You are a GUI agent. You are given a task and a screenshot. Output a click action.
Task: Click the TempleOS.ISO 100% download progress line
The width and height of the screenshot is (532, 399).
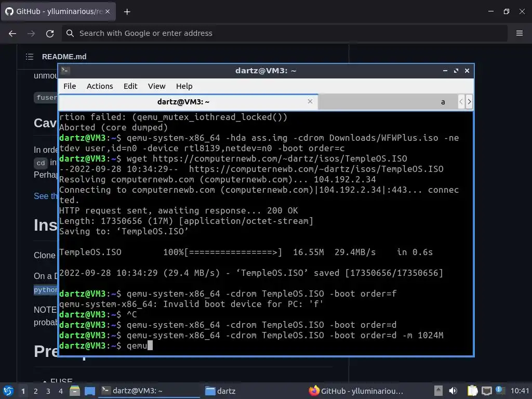coord(246,252)
